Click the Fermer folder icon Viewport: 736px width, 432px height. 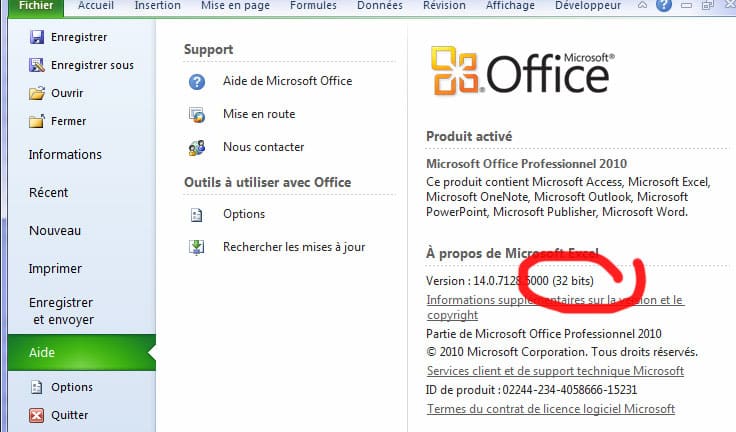click(x=37, y=122)
